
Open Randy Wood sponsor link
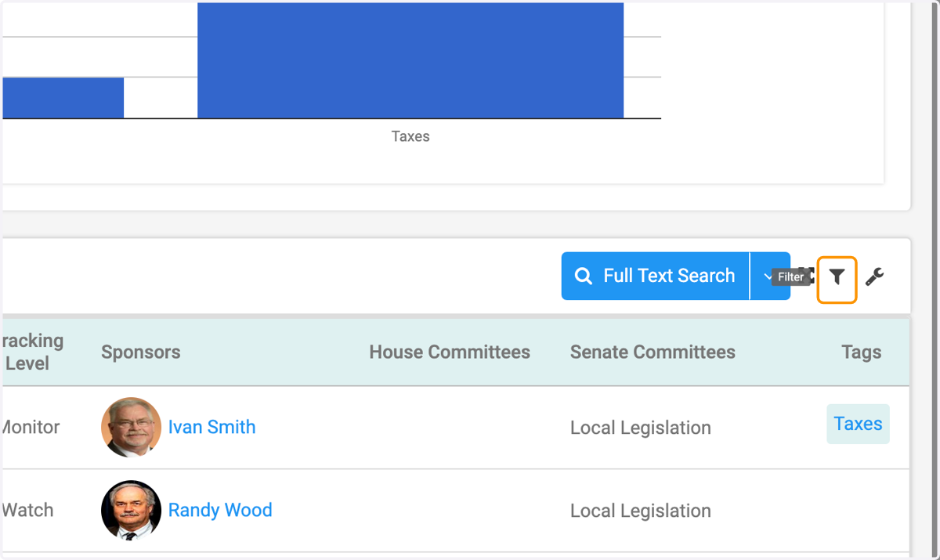(220, 510)
